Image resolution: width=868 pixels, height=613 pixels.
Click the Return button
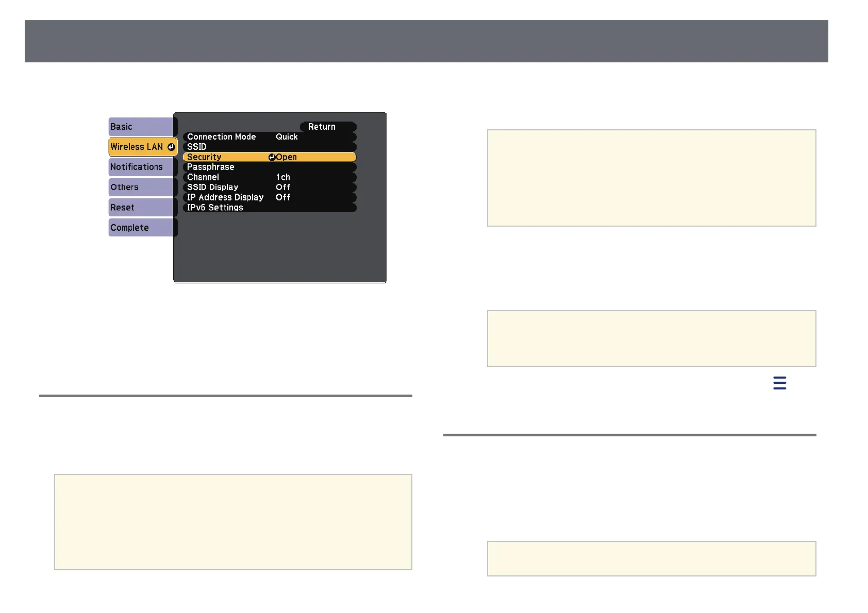coord(328,127)
